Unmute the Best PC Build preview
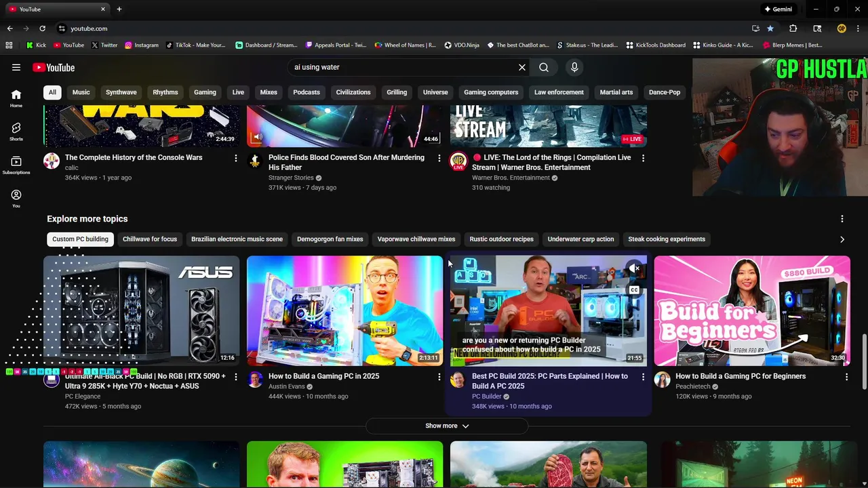 [x=634, y=269]
